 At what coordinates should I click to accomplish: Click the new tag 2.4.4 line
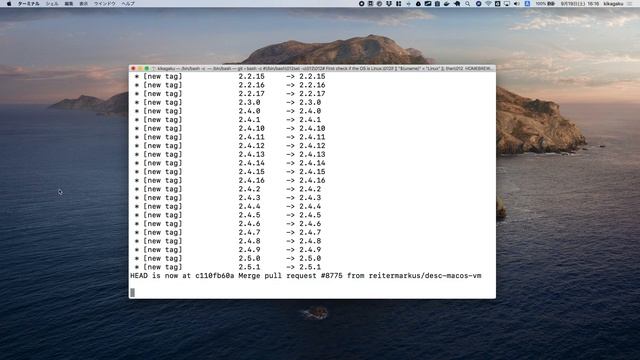click(228, 207)
